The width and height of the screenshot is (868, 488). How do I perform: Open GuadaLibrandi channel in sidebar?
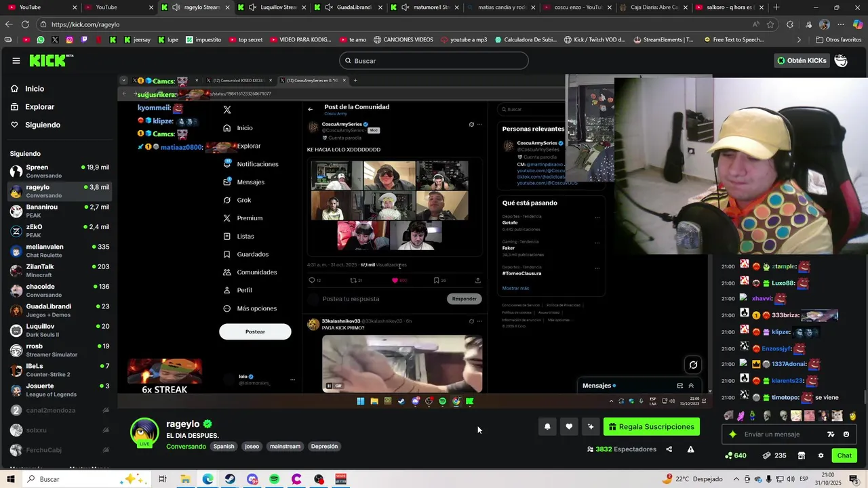coord(60,310)
